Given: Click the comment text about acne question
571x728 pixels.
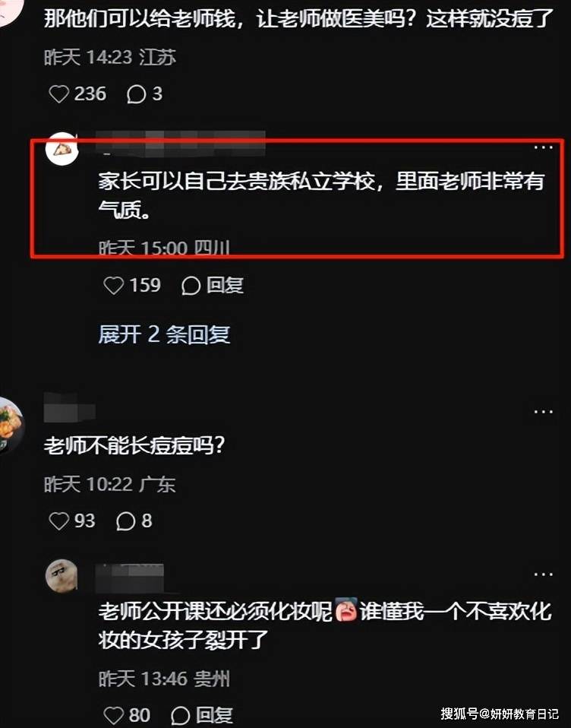Looking at the screenshot, I should click(134, 446).
